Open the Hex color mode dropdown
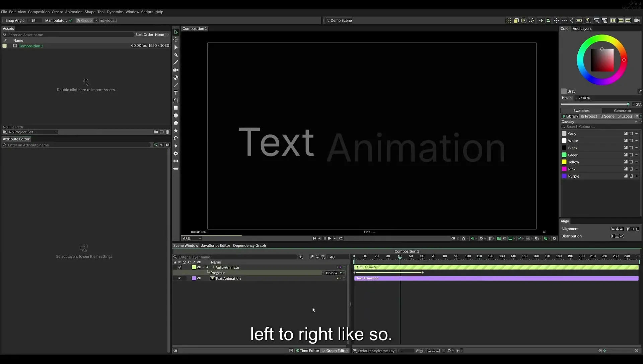Screen dimensions: 643x364 coord(567,98)
